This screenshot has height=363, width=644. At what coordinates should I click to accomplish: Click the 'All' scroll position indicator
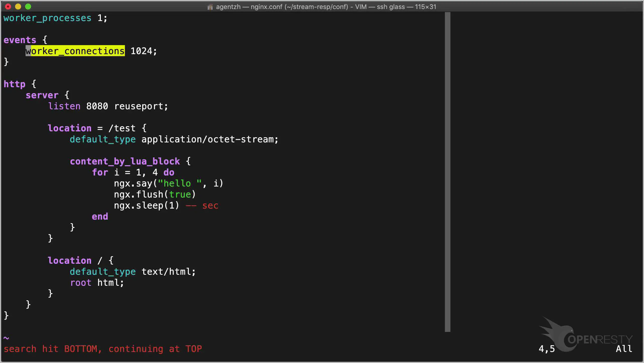coord(624,349)
